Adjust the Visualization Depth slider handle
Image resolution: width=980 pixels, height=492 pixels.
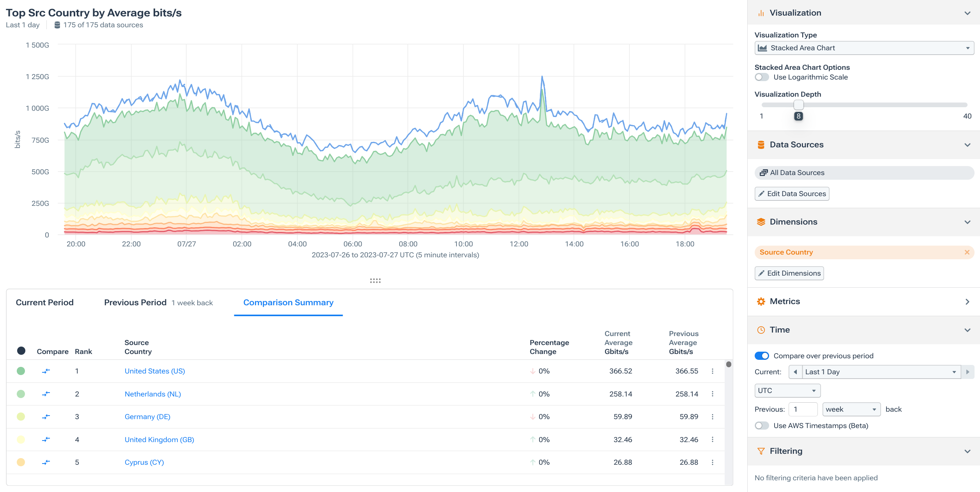(x=799, y=104)
